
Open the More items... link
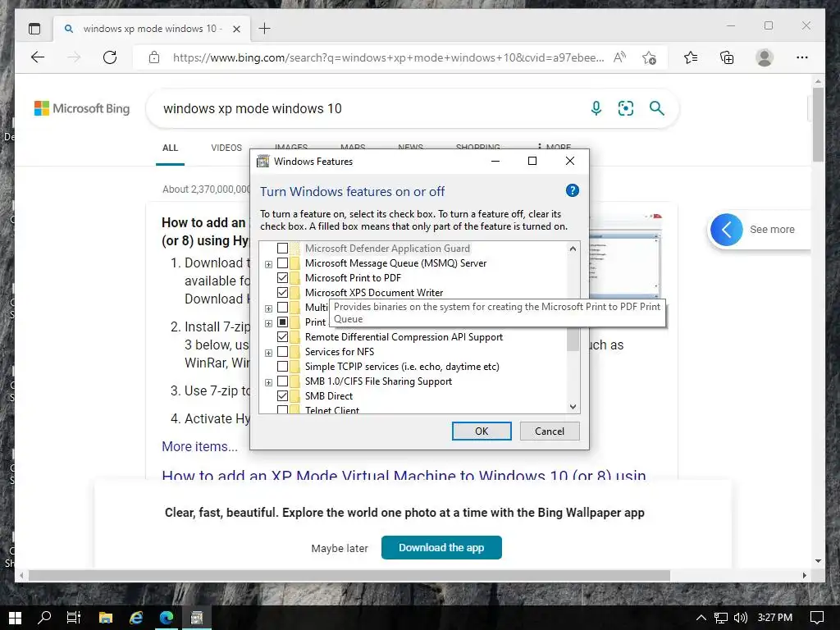tap(199, 446)
